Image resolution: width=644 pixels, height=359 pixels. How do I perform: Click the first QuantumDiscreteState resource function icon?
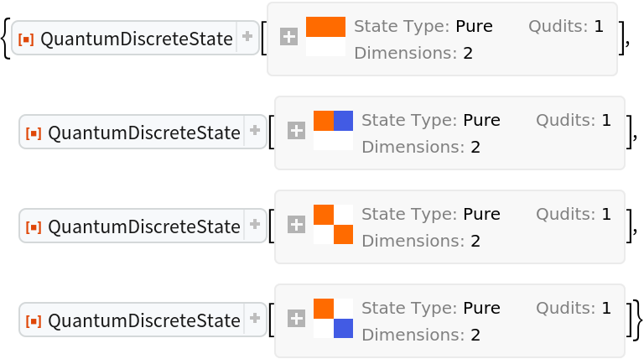pos(26,39)
